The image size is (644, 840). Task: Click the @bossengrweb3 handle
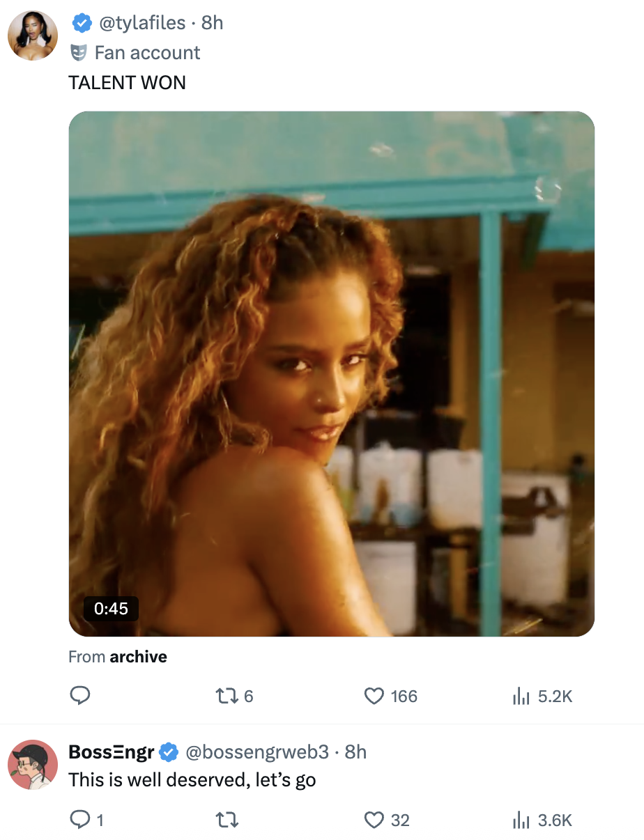point(256,752)
